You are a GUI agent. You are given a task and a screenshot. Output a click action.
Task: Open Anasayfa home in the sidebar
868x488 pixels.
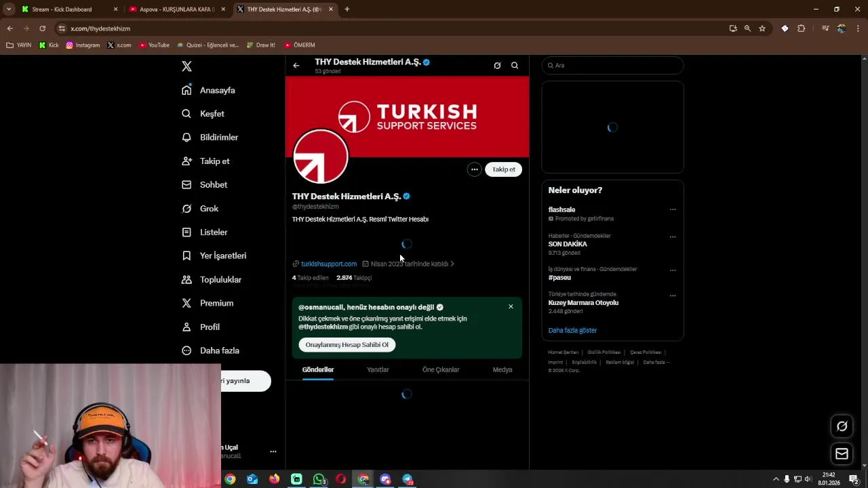point(208,90)
